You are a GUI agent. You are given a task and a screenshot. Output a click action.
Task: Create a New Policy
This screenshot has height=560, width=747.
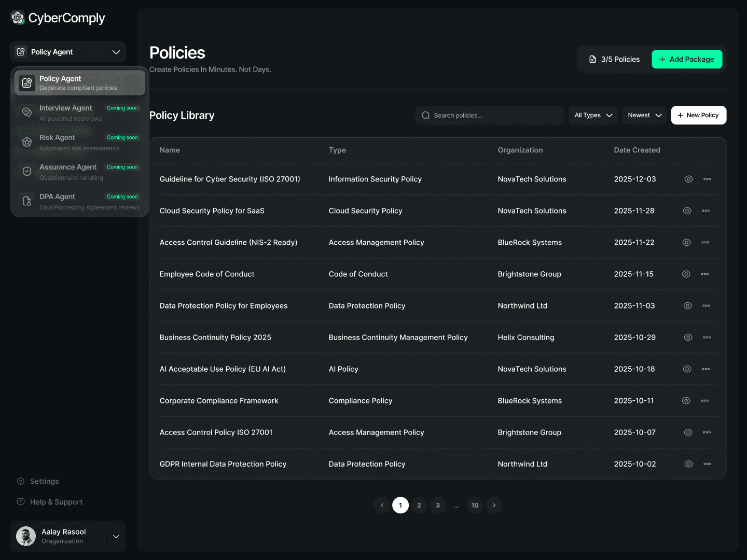pyautogui.click(x=698, y=115)
